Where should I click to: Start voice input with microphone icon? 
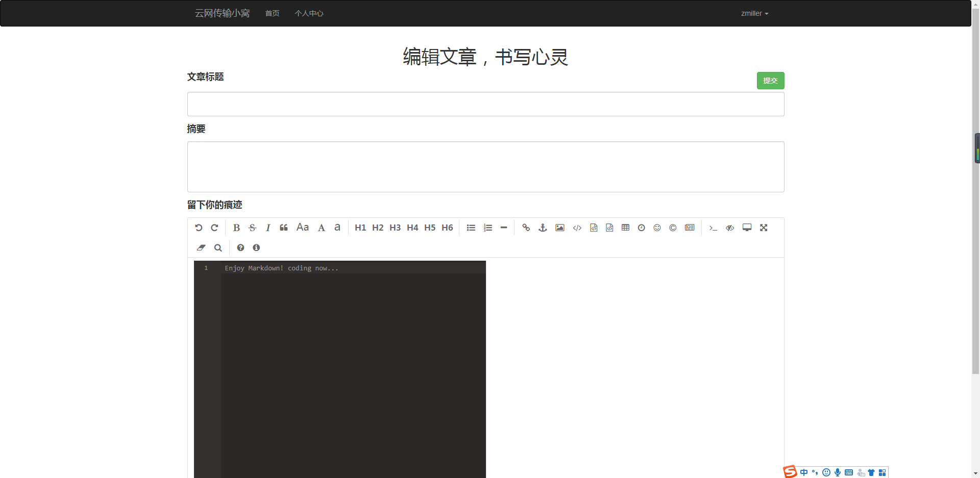click(838, 472)
